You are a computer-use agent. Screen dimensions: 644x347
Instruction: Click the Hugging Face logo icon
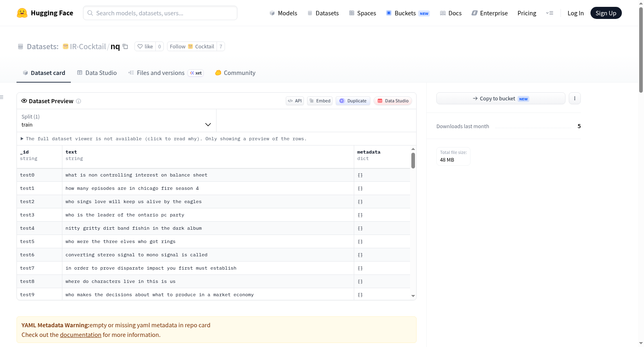22,13
